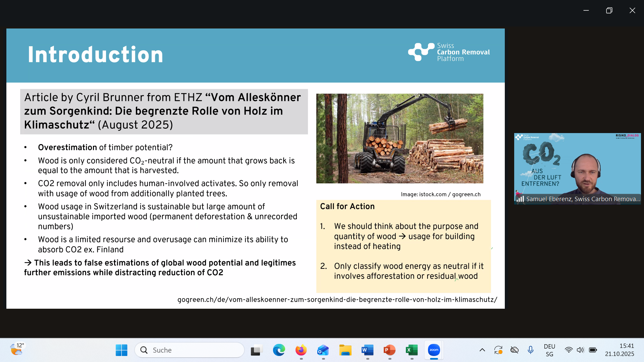The width and height of the screenshot is (644, 362).
Task: Toggle microphone icon in system tray
Action: (x=530, y=350)
